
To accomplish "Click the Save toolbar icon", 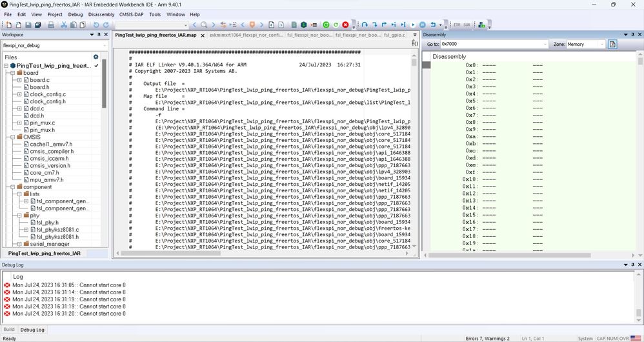I will (x=28, y=25).
